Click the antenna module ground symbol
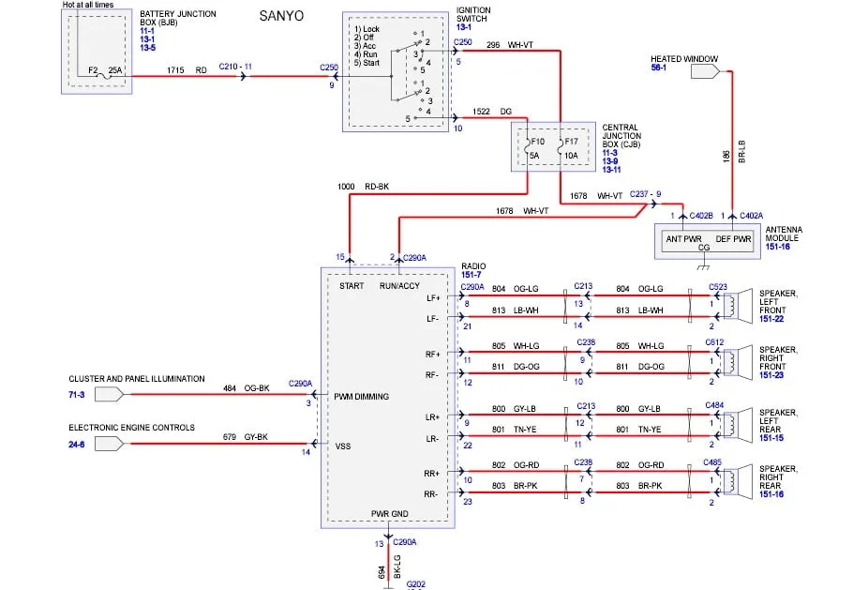 click(703, 265)
